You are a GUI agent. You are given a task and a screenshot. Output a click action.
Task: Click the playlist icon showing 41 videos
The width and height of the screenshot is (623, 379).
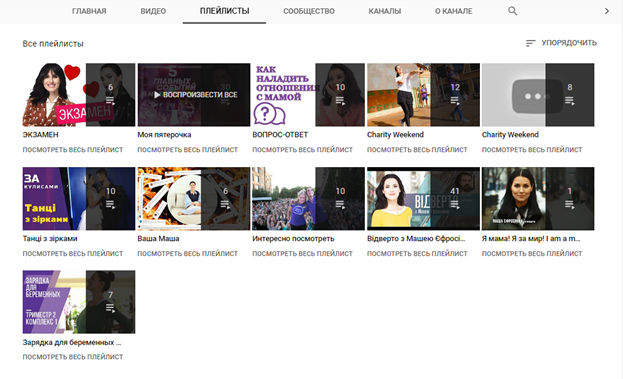[x=455, y=205]
